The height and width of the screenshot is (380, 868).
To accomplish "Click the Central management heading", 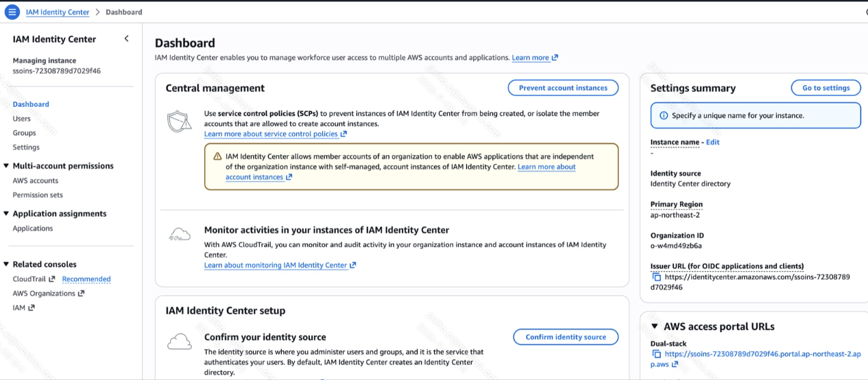I will point(215,88).
